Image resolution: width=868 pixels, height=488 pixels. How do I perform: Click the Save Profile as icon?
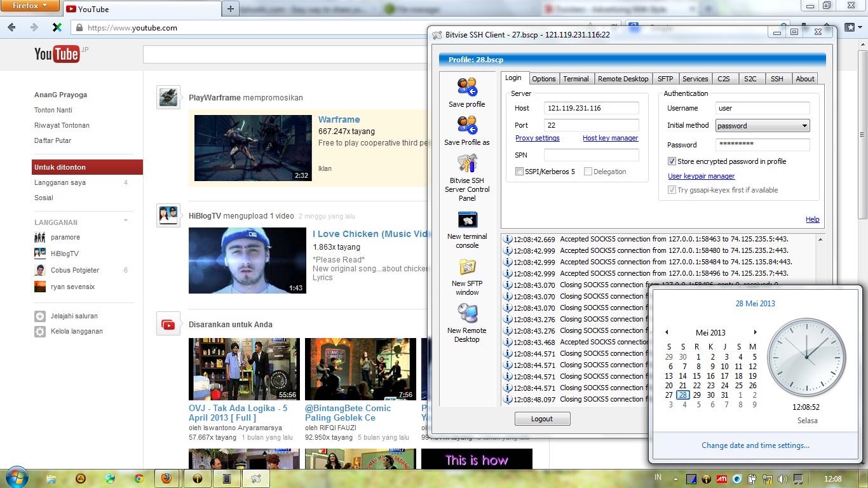click(x=467, y=125)
